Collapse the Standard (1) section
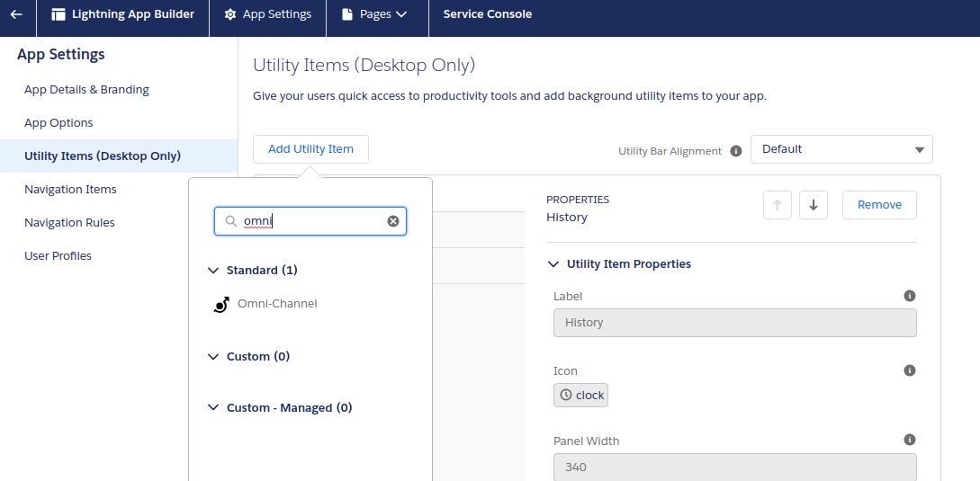Screen dimensions: 980x481 [x=213, y=271]
